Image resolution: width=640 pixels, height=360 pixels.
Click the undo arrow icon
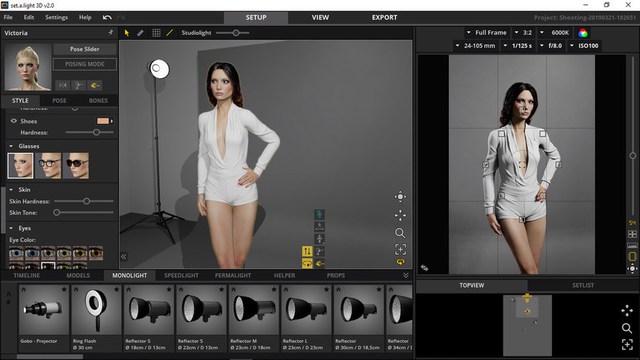click(107, 18)
